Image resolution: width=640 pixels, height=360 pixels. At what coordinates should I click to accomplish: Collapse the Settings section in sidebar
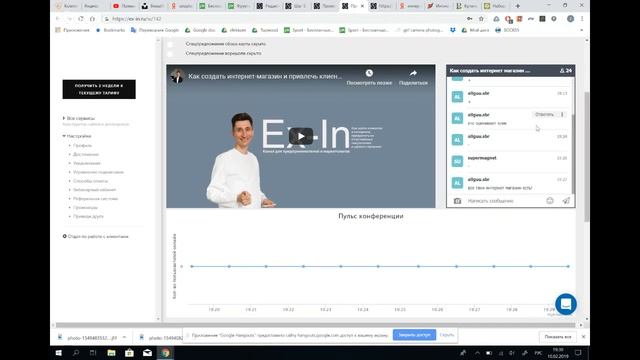coord(77,136)
